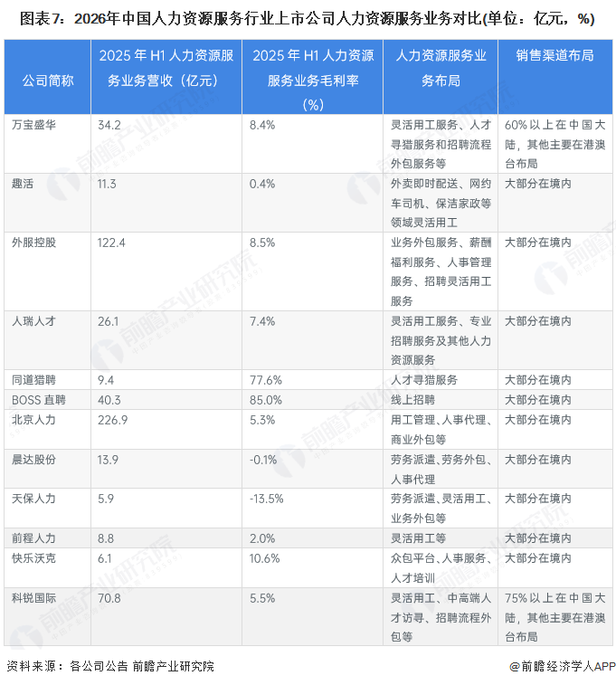Click the gross margin -0.1%
Screen dimensions: 616x685
[x=263, y=460]
